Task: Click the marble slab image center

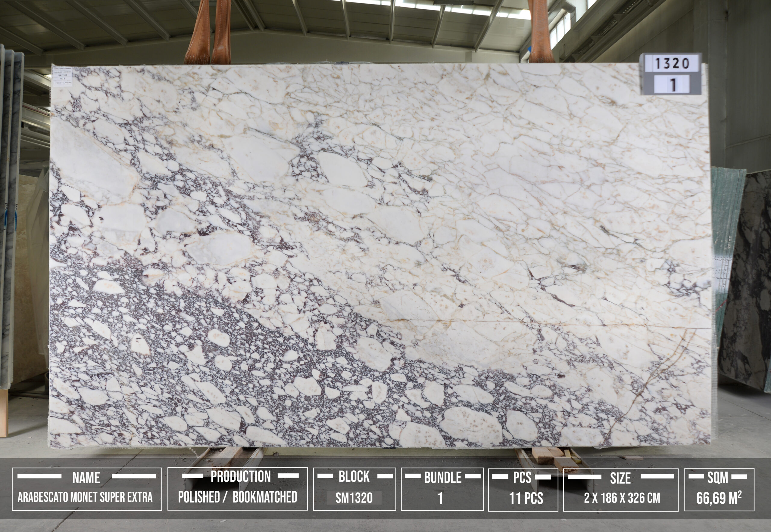Action: [x=380, y=255]
